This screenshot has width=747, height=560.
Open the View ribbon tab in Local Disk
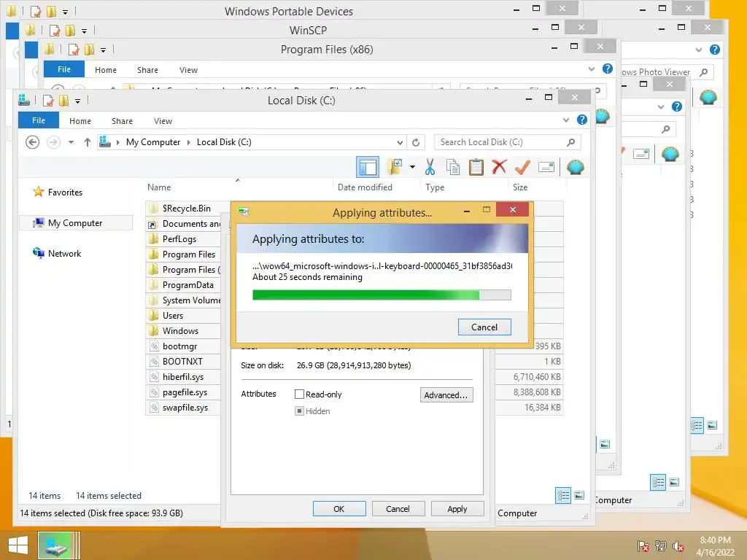(x=163, y=121)
